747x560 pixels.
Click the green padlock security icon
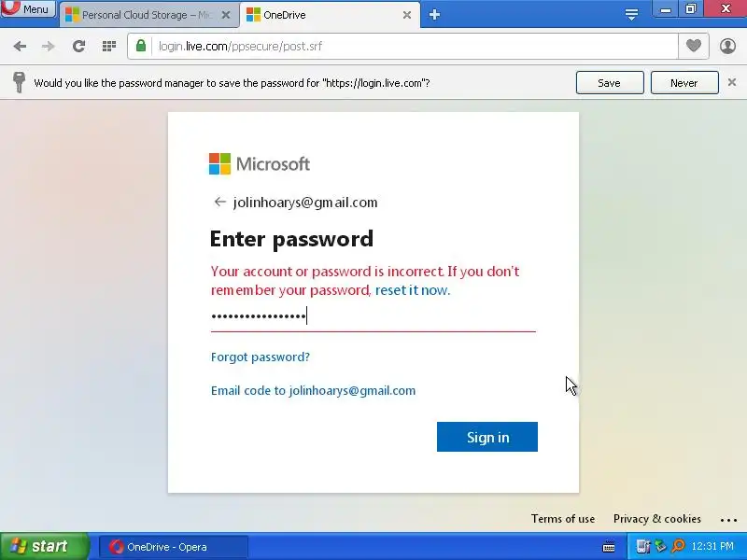click(x=141, y=46)
